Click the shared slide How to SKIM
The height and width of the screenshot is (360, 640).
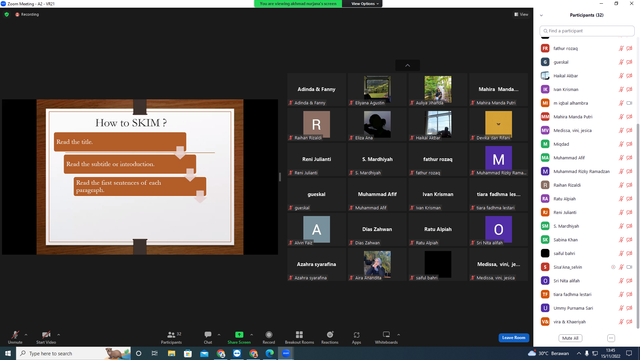click(x=140, y=177)
